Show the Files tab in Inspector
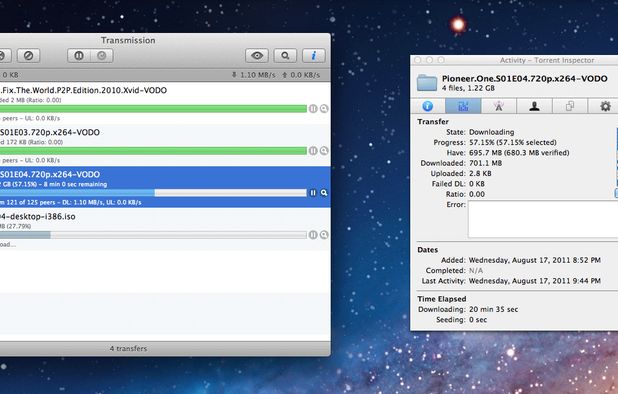This screenshot has height=394, width=618. 570,106
